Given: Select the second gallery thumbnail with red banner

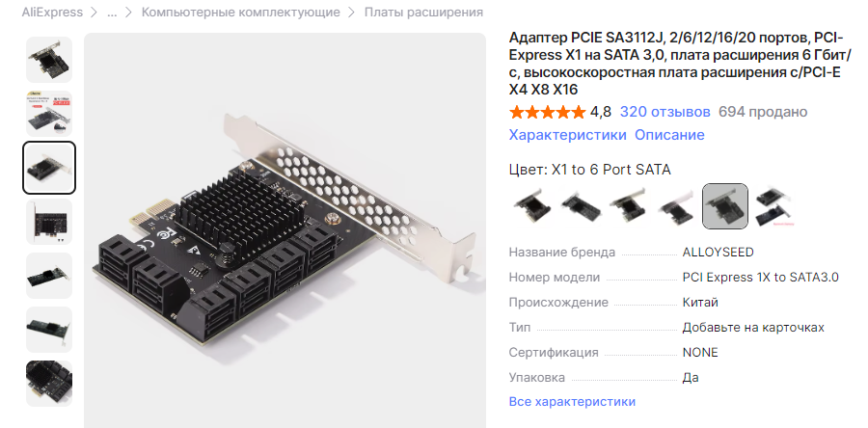Looking at the screenshot, I should 49,114.
